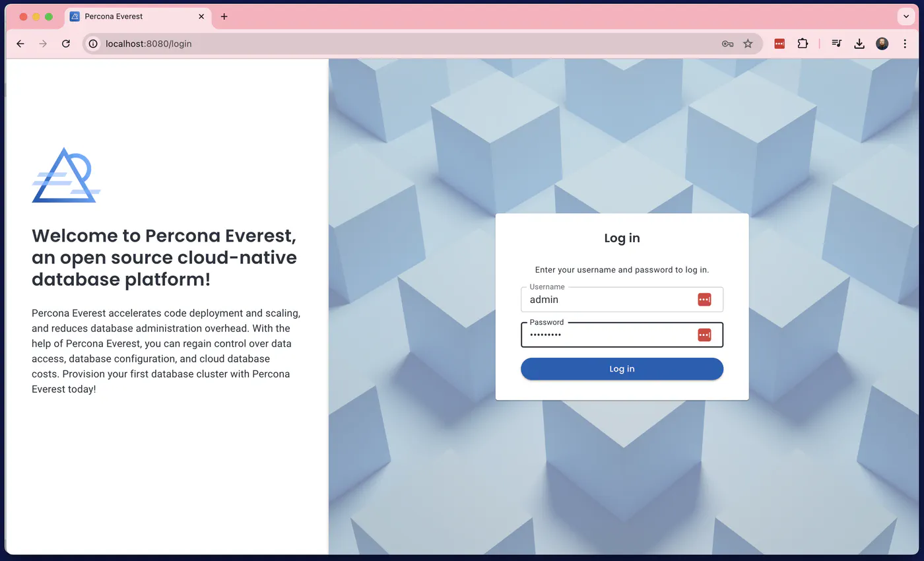Click the 'Log in' card heading
Screen dimensions: 924x561
[622, 238]
